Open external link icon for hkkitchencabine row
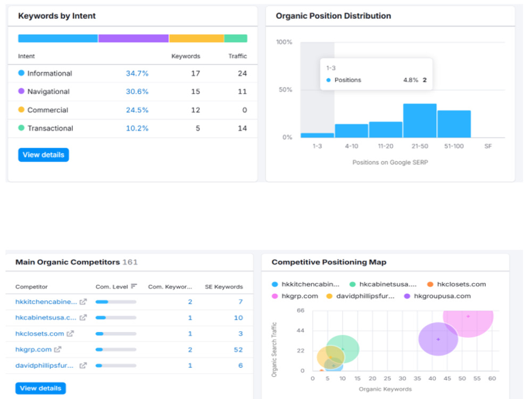 pyautogui.click(x=83, y=302)
